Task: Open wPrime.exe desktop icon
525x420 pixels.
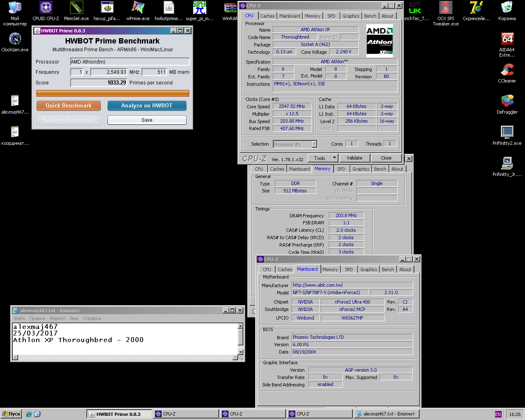Action: (x=138, y=11)
